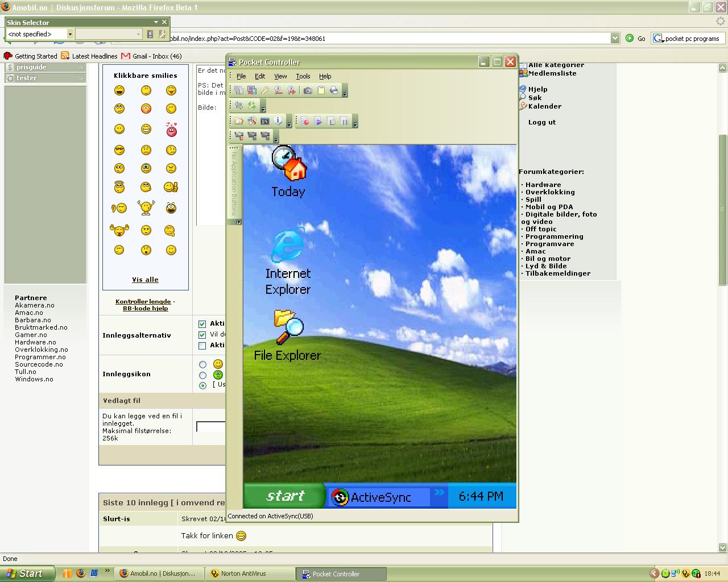Expand the third toolbar options arrow

coord(289,121)
